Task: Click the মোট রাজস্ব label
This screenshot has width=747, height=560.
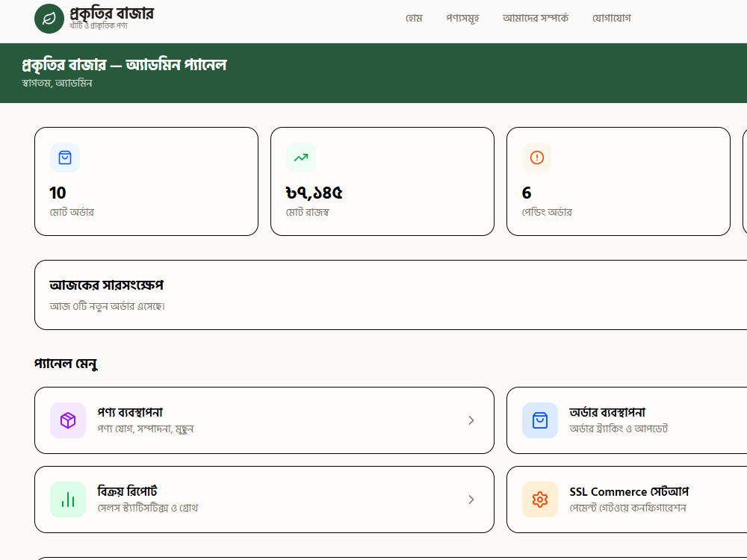Action: (x=307, y=212)
